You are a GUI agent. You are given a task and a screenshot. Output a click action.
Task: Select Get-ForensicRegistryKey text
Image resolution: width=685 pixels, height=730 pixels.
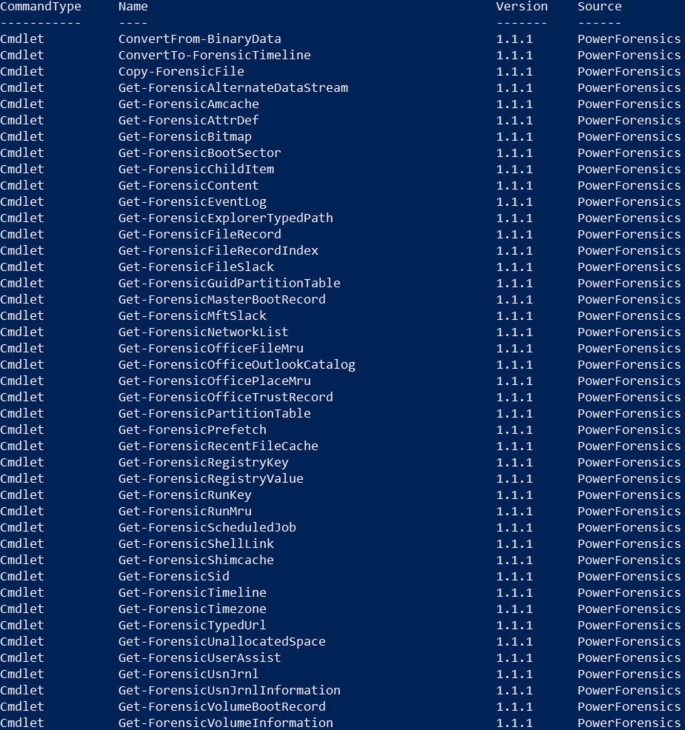pyautogui.click(x=203, y=463)
